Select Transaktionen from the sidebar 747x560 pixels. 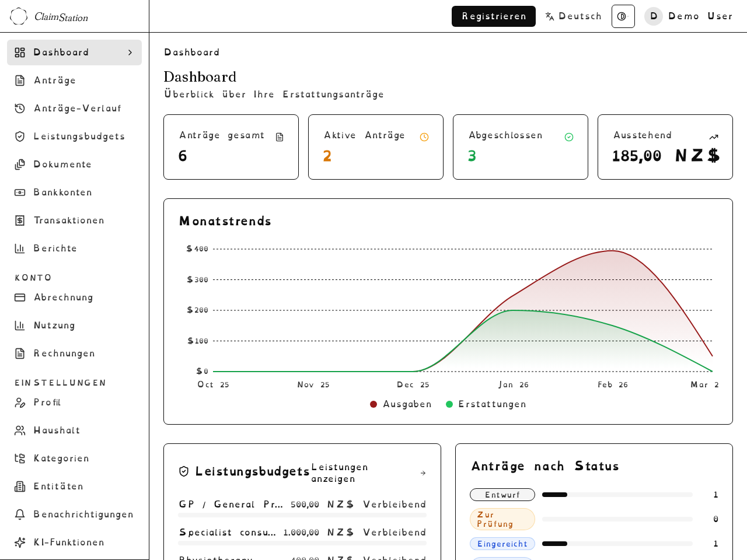[x=74, y=220]
